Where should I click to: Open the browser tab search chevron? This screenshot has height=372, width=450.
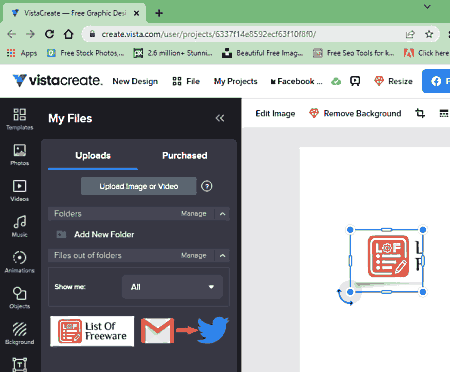coord(427,7)
